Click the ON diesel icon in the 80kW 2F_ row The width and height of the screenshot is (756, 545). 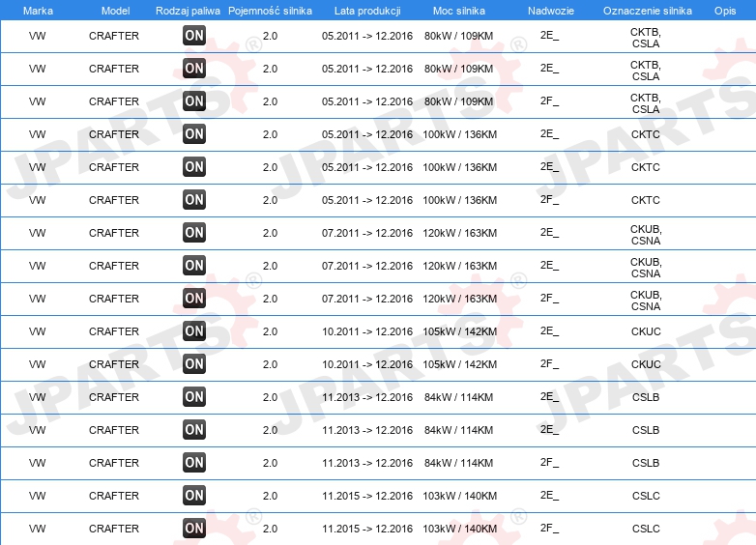(x=194, y=101)
